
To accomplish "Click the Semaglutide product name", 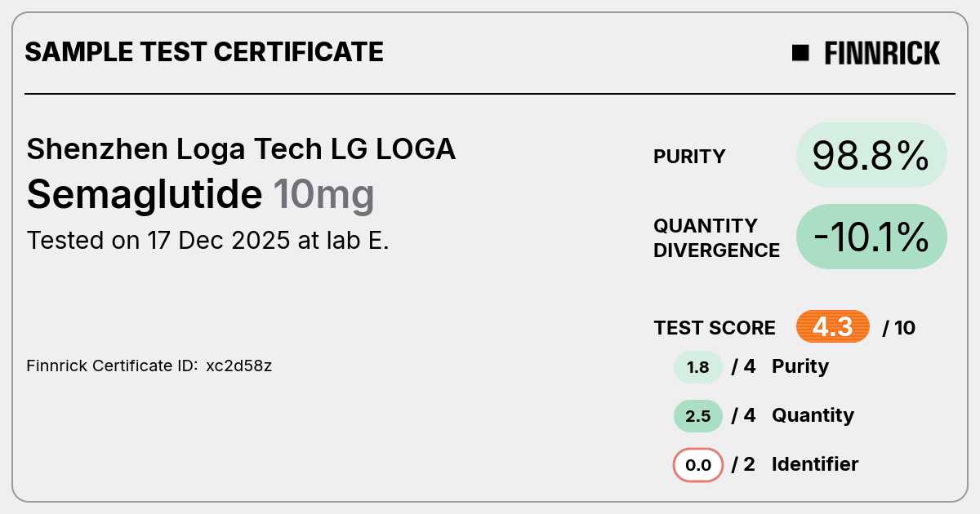I will tap(145, 194).
